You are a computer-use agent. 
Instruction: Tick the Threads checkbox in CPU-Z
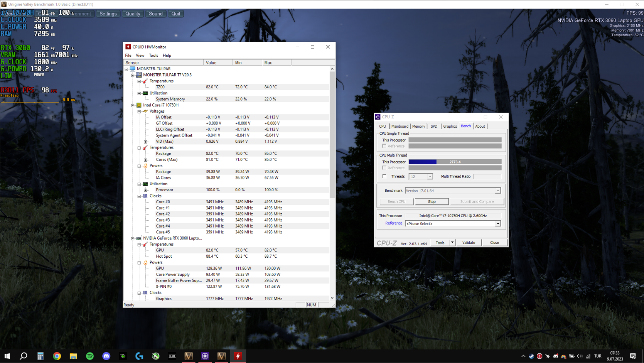click(384, 176)
